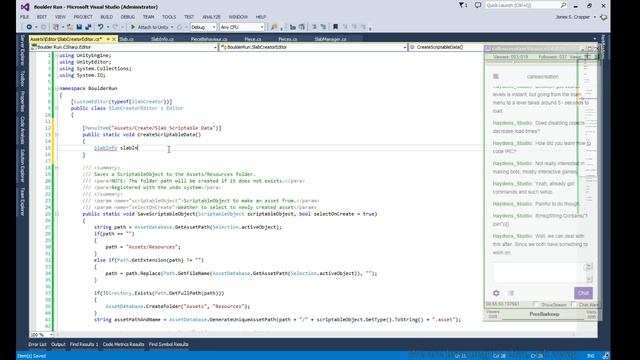Collapse the namespace BoulderRun block

pyautogui.click(x=57, y=88)
